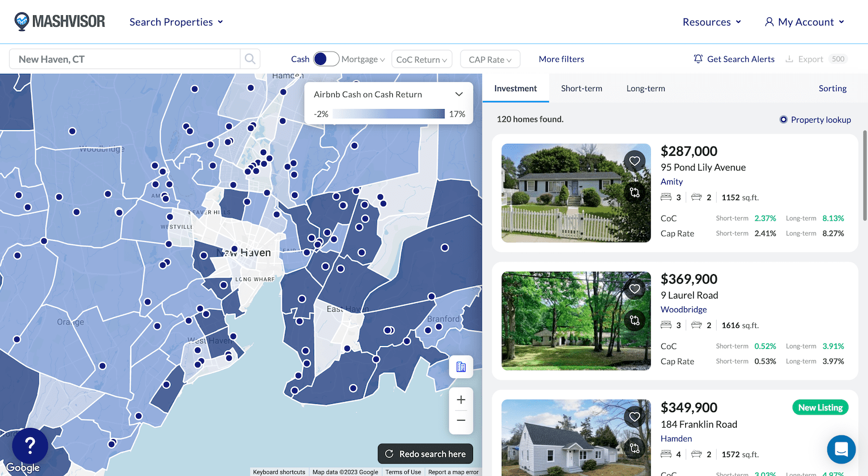The height and width of the screenshot is (476, 868).
Task: Click compare icon on 9 Laurel Road photo
Action: tap(634, 320)
